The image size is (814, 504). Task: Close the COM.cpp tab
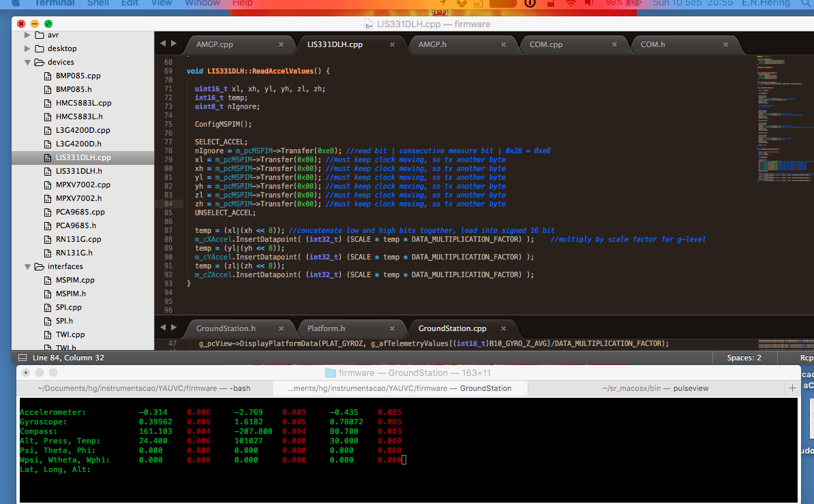pos(614,44)
